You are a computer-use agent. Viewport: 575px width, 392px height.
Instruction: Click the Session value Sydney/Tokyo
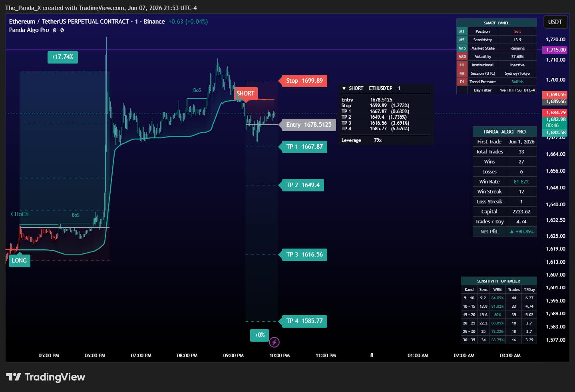(x=517, y=74)
